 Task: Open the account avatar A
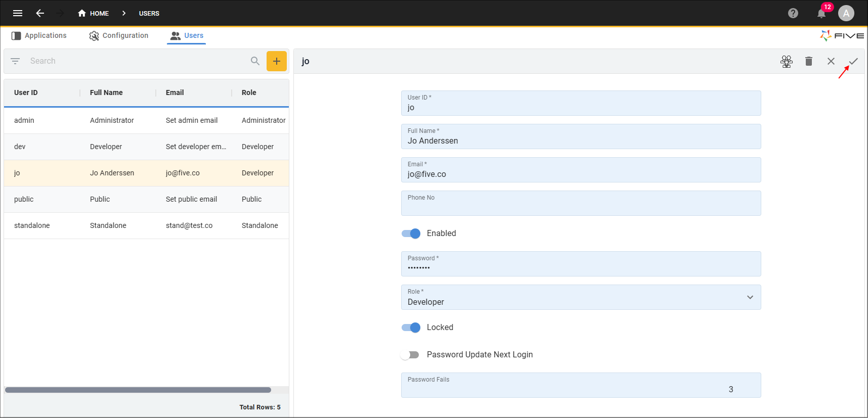point(846,13)
